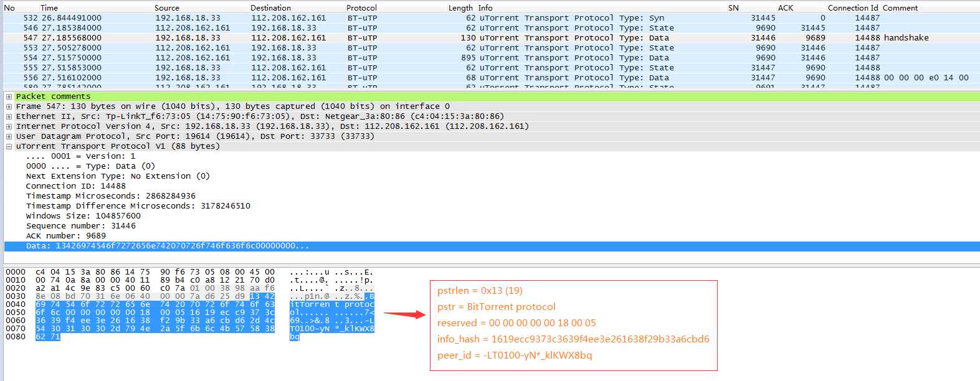Click hex dump row at offset 0000

point(189,272)
